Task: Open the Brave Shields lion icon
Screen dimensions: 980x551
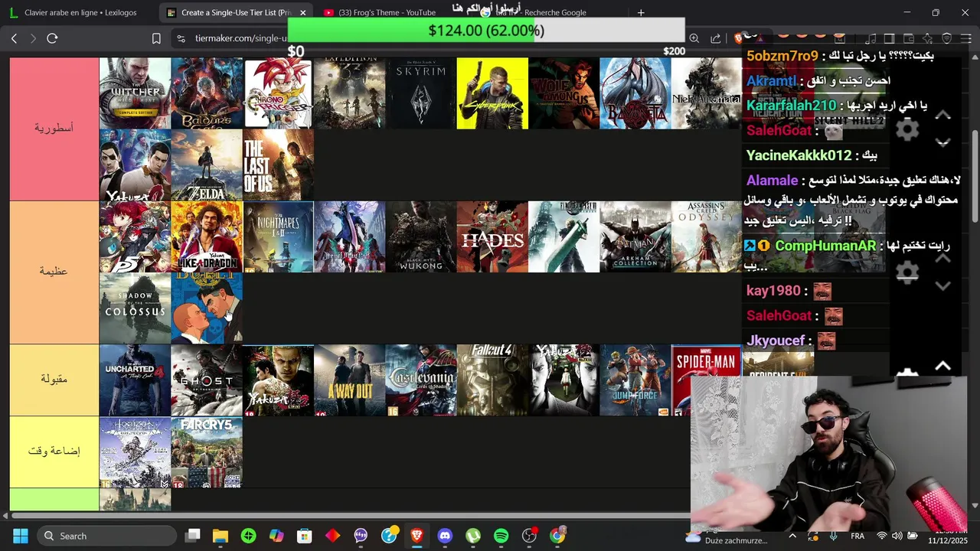Action: click(x=738, y=38)
